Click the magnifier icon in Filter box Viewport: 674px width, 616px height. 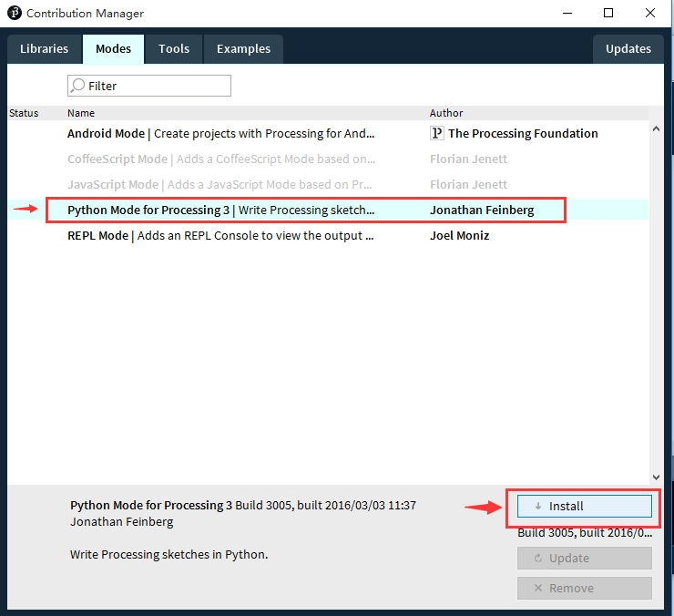77,86
